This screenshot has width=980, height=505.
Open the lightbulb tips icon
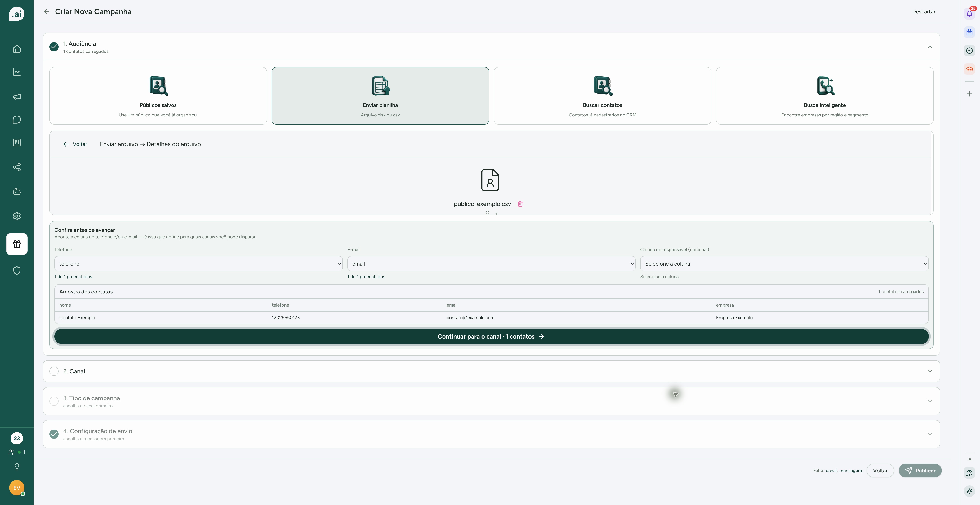pos(17,466)
